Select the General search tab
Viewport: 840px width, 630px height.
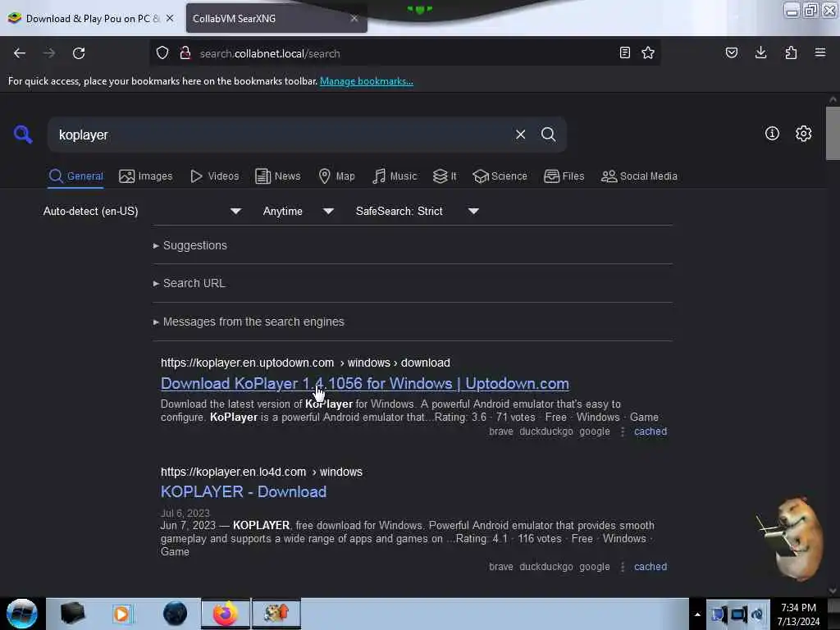(75, 176)
